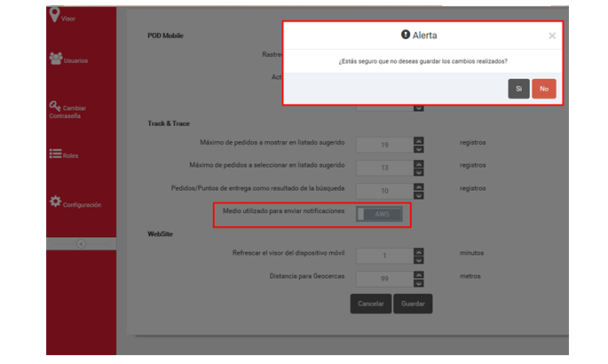Click the Configuración gear icon
The height and width of the screenshot is (364, 608).
coord(55,202)
